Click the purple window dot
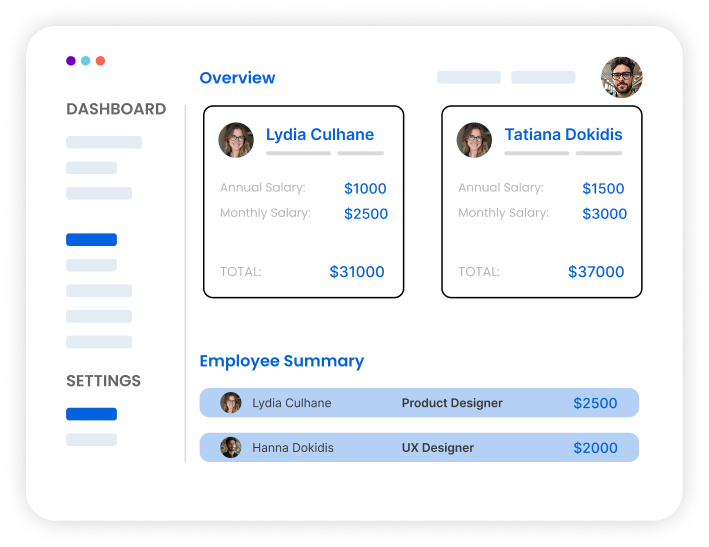This screenshot has width=709, height=547. point(71,61)
